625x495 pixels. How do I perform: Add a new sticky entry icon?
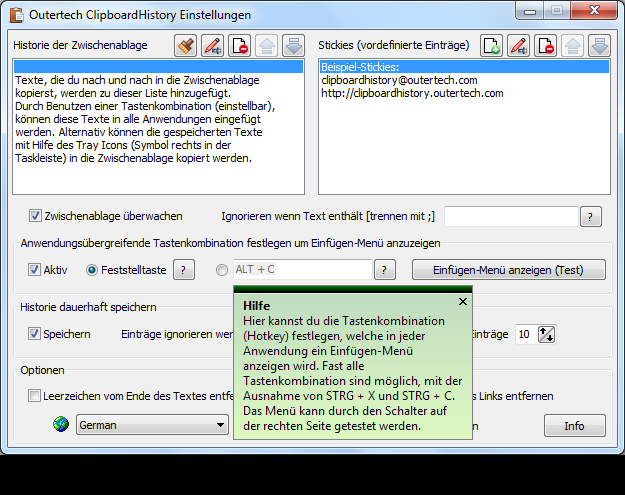point(491,45)
